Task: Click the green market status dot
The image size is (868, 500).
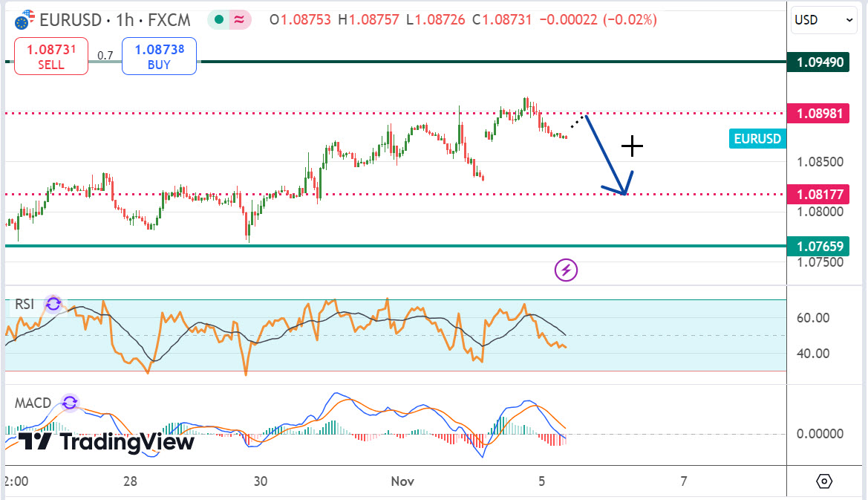Action: point(218,20)
